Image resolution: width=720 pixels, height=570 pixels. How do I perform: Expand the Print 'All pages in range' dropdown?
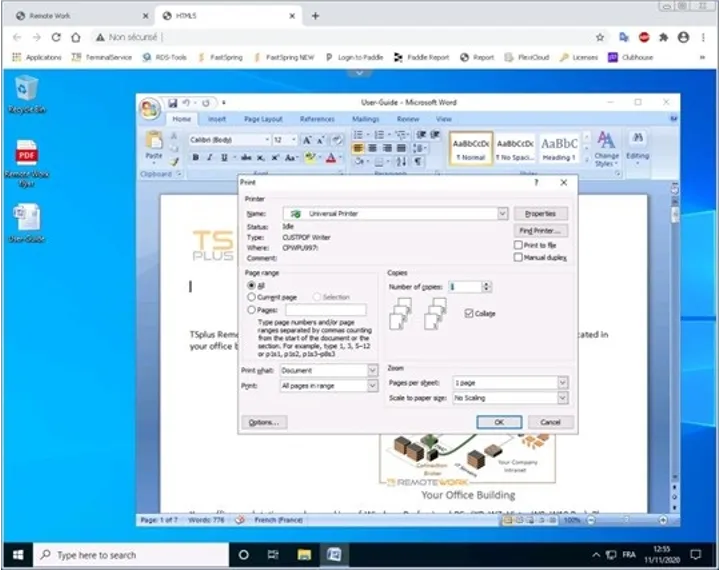coord(372,386)
